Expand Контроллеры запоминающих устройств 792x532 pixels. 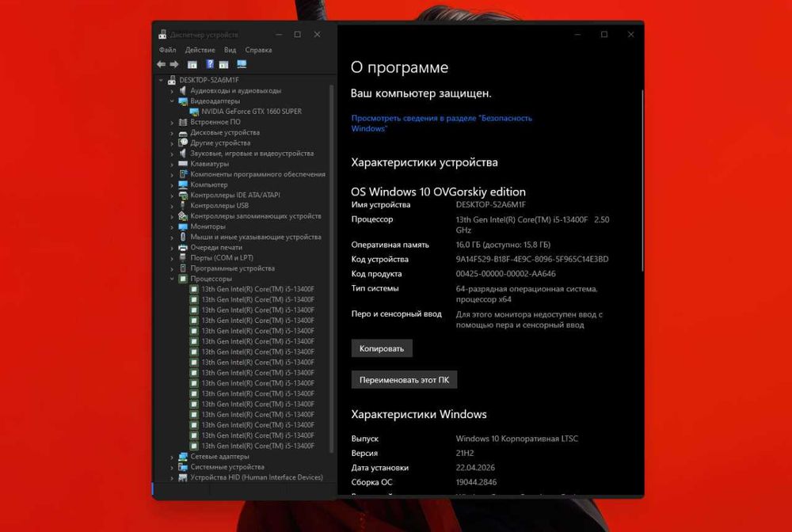[172, 217]
